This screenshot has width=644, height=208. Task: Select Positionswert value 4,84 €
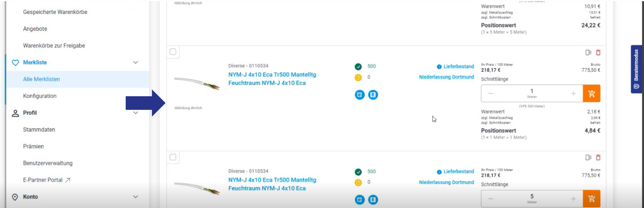(593, 131)
